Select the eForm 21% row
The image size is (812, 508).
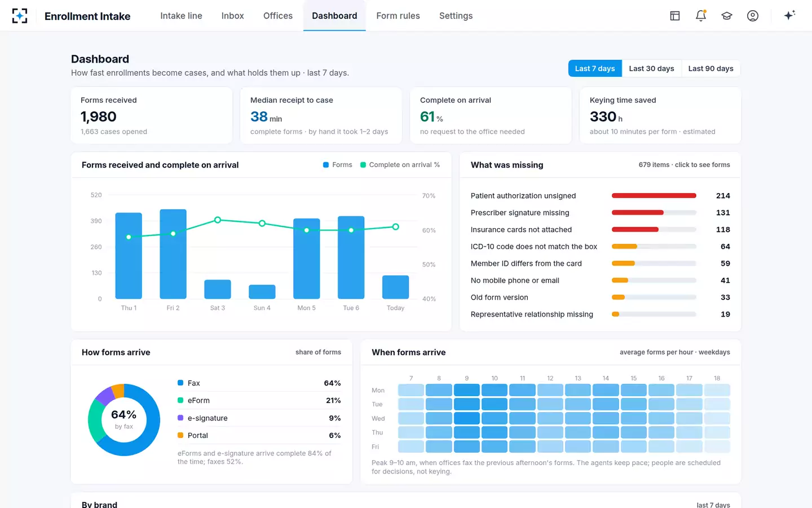tap(259, 401)
